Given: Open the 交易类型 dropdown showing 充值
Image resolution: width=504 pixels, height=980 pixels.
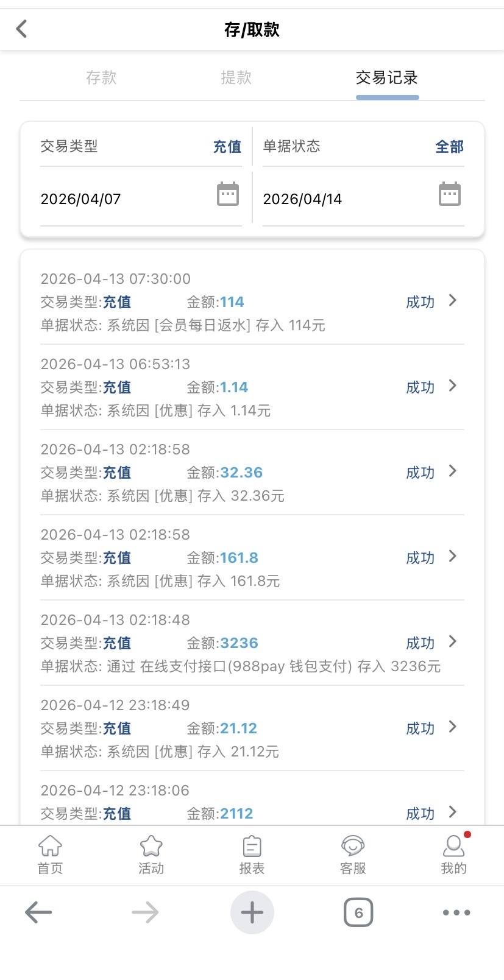Looking at the screenshot, I should tap(227, 147).
